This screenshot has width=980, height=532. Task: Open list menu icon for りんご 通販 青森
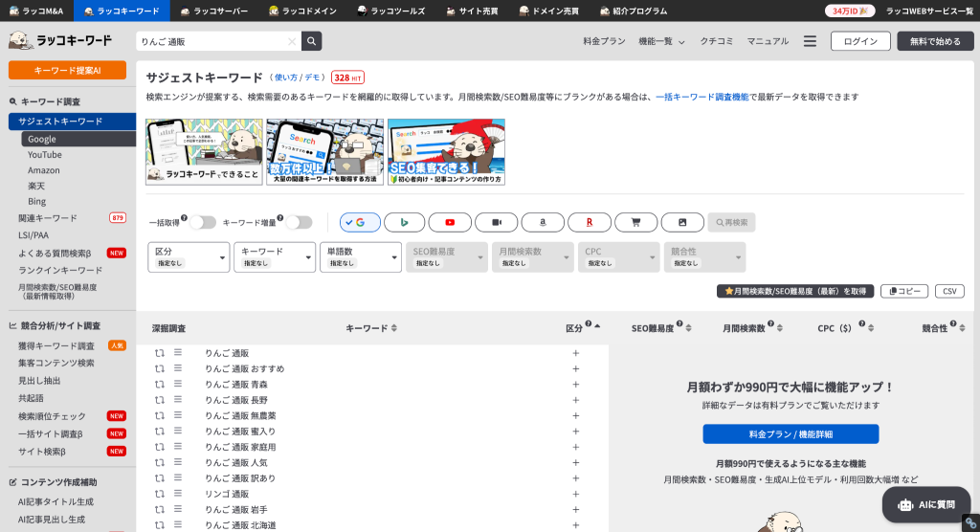pyautogui.click(x=177, y=384)
